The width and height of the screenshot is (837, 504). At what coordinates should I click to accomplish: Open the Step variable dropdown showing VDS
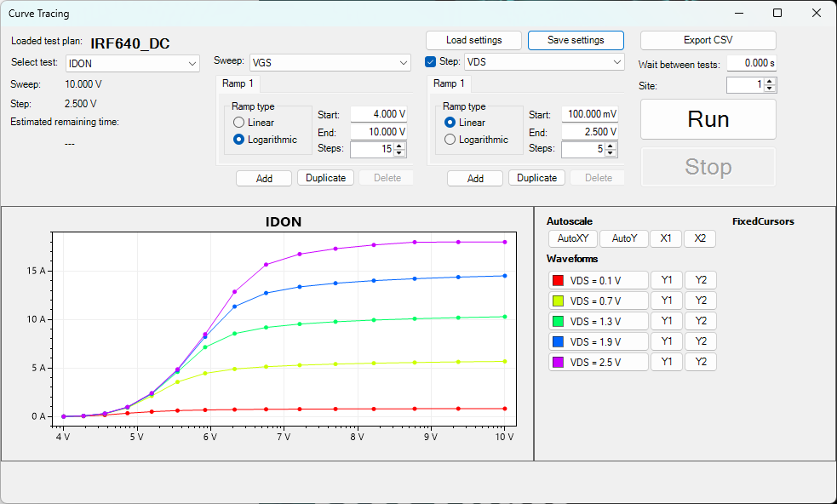click(543, 62)
